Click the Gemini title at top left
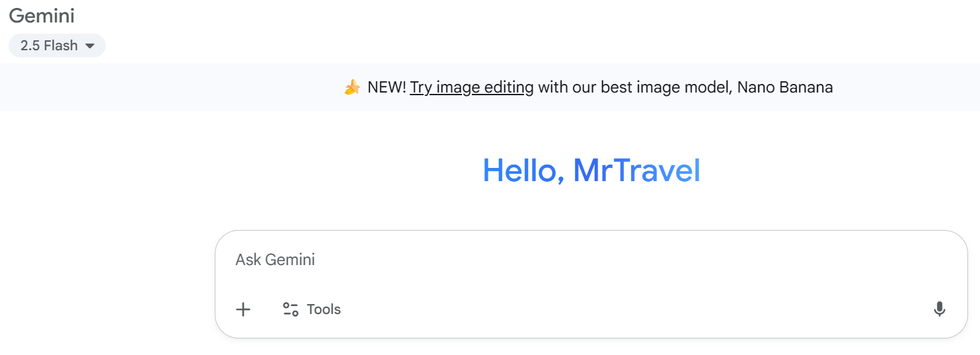 (x=42, y=15)
